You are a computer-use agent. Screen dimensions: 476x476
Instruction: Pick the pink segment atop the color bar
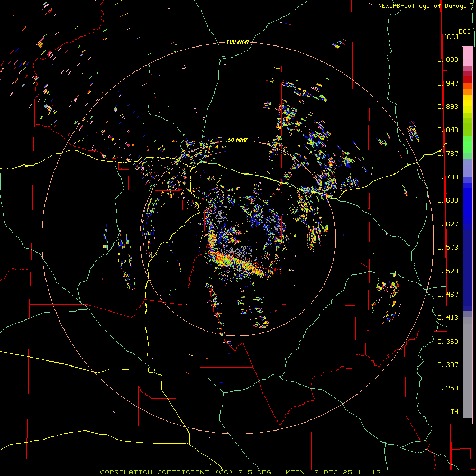467,57
